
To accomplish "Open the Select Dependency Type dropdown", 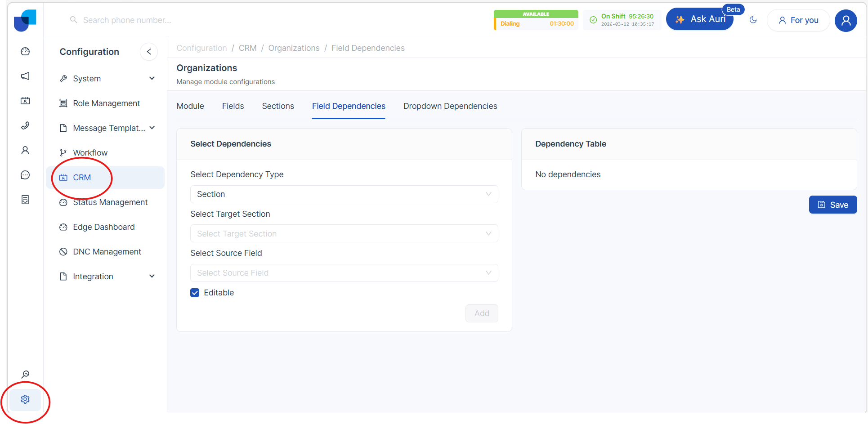I will 344,194.
